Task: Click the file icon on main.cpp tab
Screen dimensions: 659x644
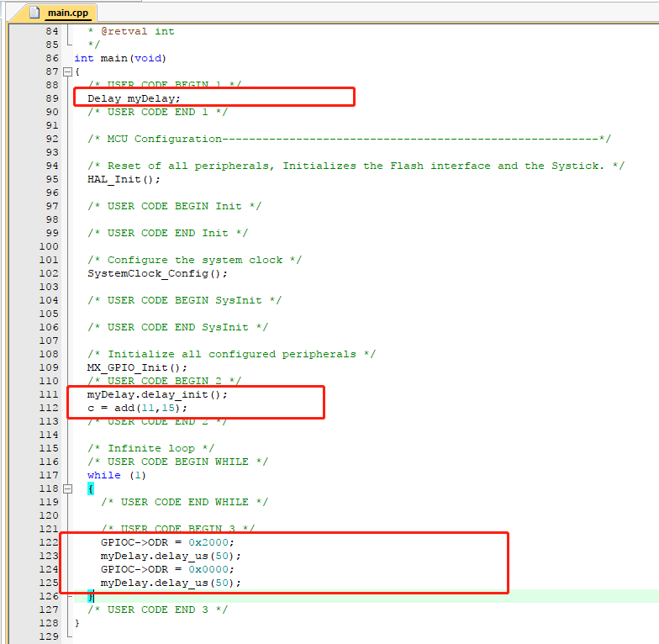Action: [35, 13]
